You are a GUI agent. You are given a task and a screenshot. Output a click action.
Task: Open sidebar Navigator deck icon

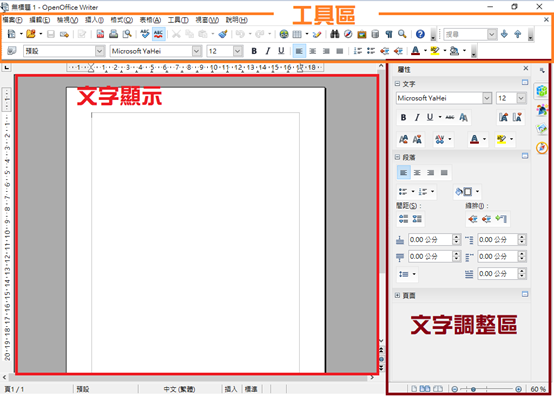(542, 148)
